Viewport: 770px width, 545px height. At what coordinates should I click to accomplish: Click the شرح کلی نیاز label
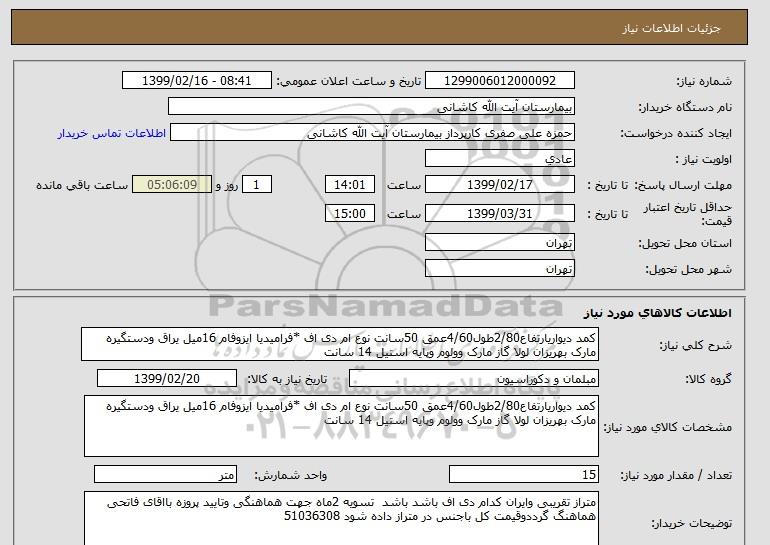pos(696,345)
